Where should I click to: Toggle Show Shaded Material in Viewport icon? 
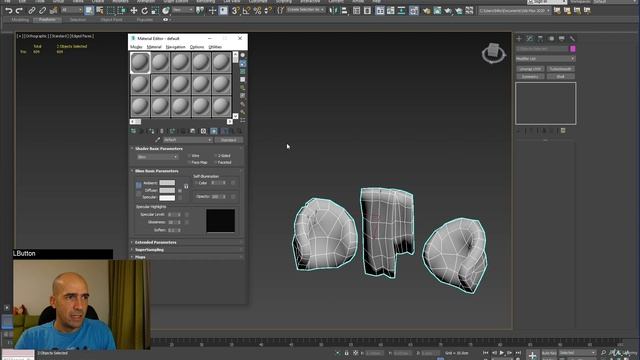(x=214, y=131)
